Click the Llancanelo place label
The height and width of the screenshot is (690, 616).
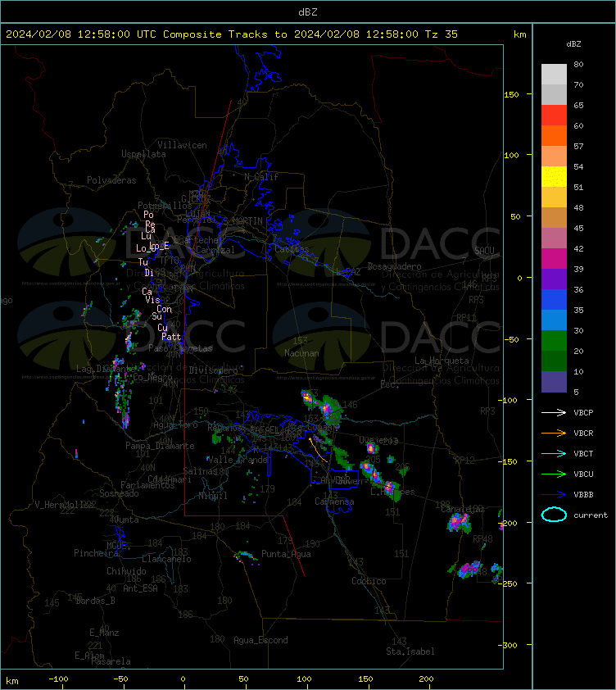(x=166, y=559)
